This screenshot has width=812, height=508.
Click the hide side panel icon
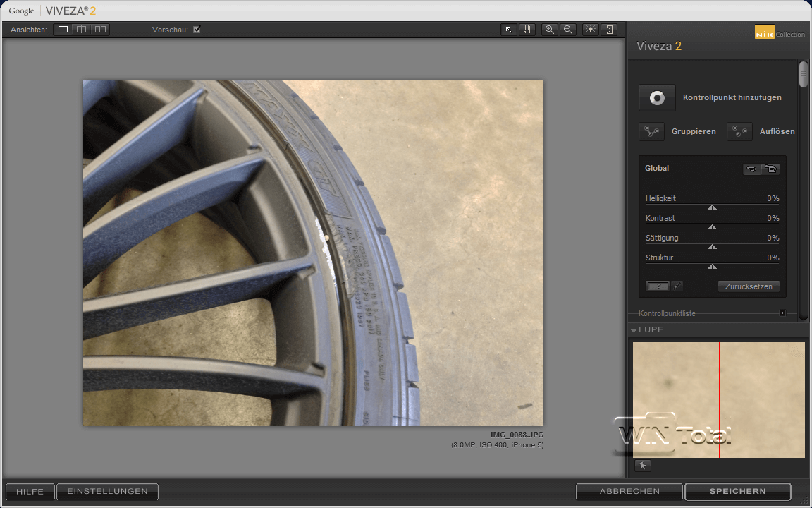click(x=609, y=30)
